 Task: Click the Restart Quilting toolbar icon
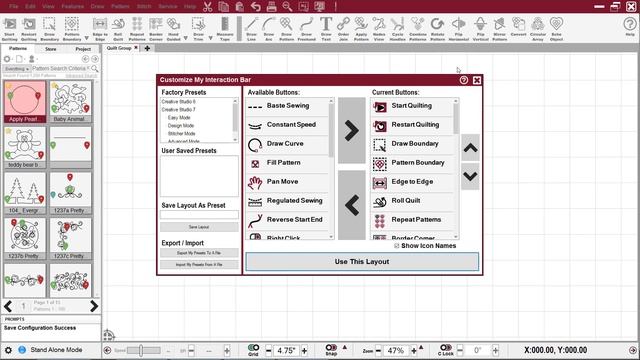[x=29, y=29]
